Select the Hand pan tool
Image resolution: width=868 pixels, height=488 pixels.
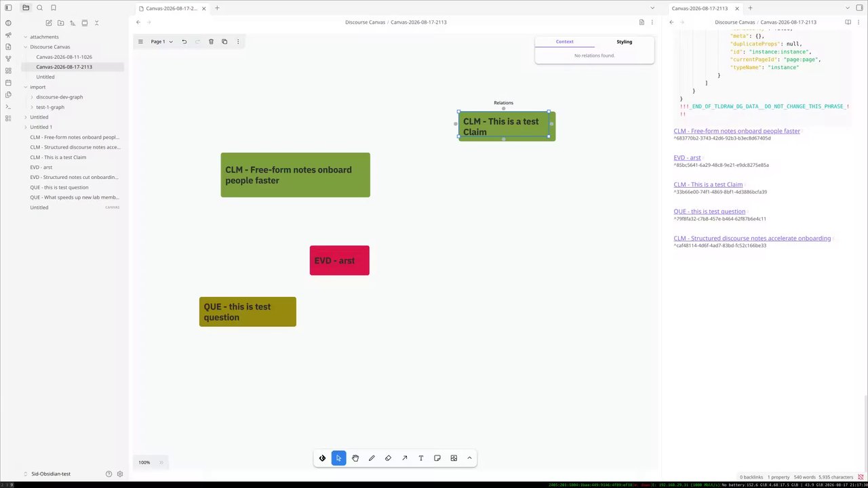click(355, 458)
